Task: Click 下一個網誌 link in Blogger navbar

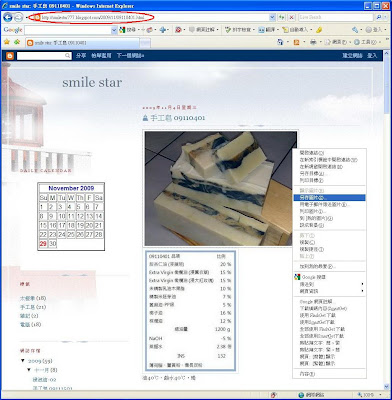Action: click(x=130, y=56)
